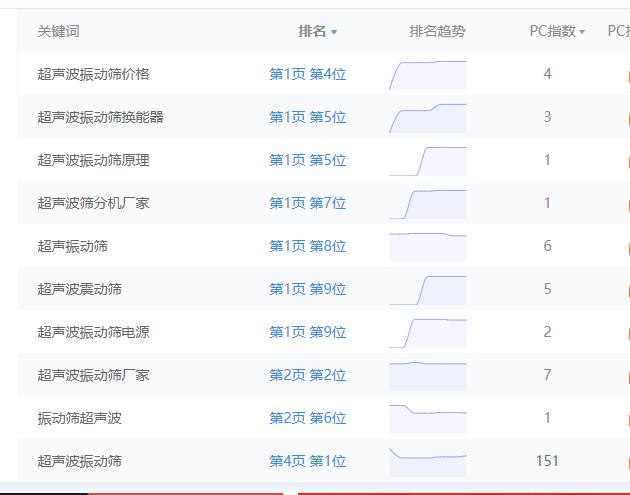Click ranking link 第1页 第8位

(x=307, y=246)
